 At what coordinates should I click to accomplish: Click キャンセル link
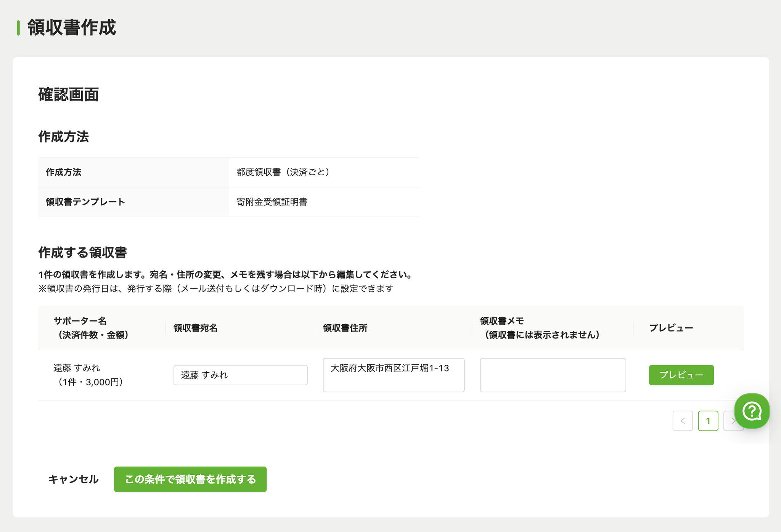pyautogui.click(x=73, y=479)
